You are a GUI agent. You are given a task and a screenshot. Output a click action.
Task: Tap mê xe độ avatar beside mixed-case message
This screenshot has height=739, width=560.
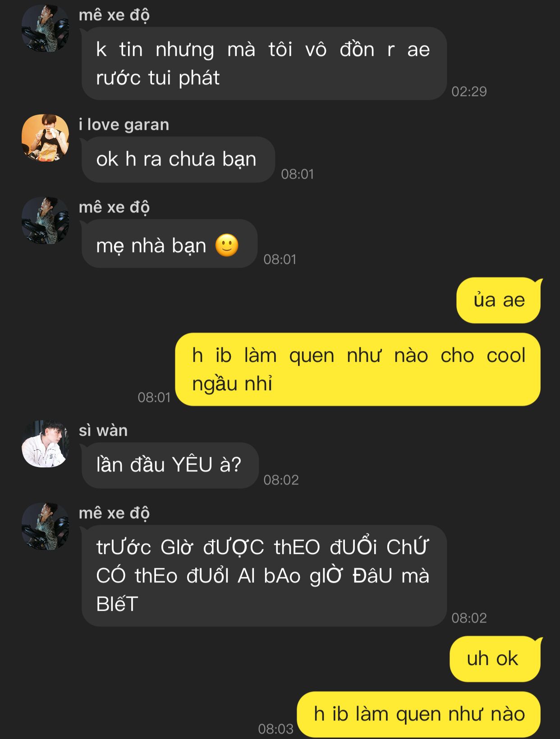pos(46,527)
